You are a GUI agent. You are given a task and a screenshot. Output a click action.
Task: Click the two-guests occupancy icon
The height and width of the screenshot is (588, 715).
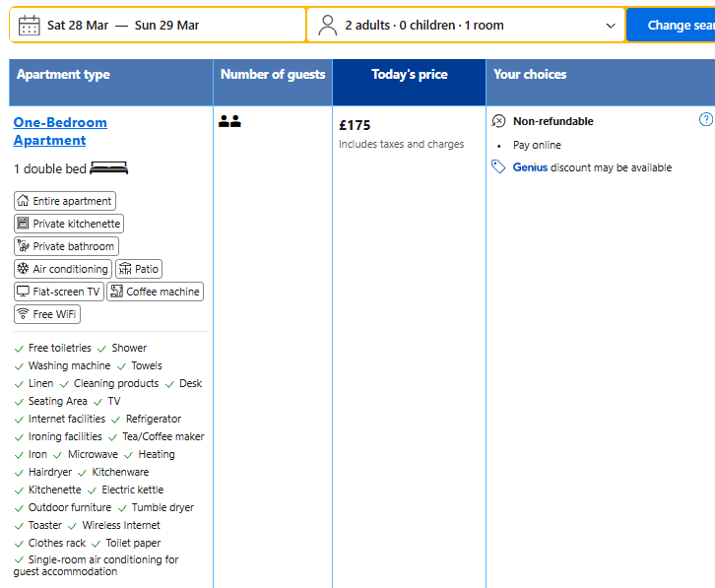point(229,121)
